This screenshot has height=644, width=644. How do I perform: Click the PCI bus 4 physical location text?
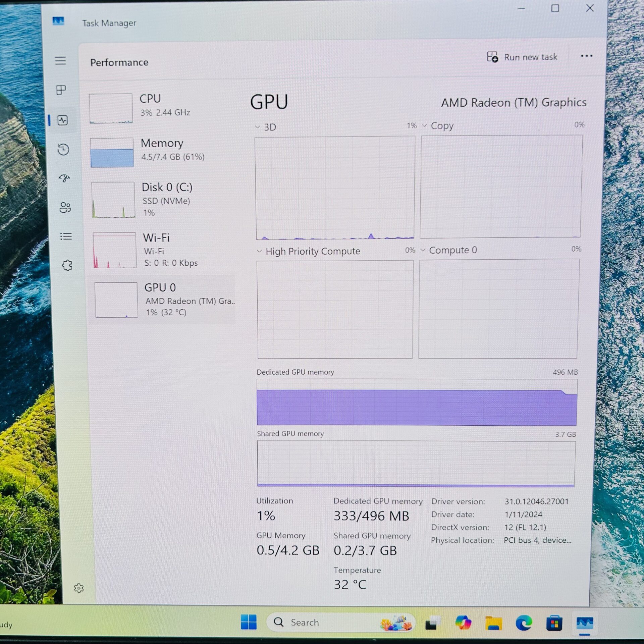click(x=537, y=540)
